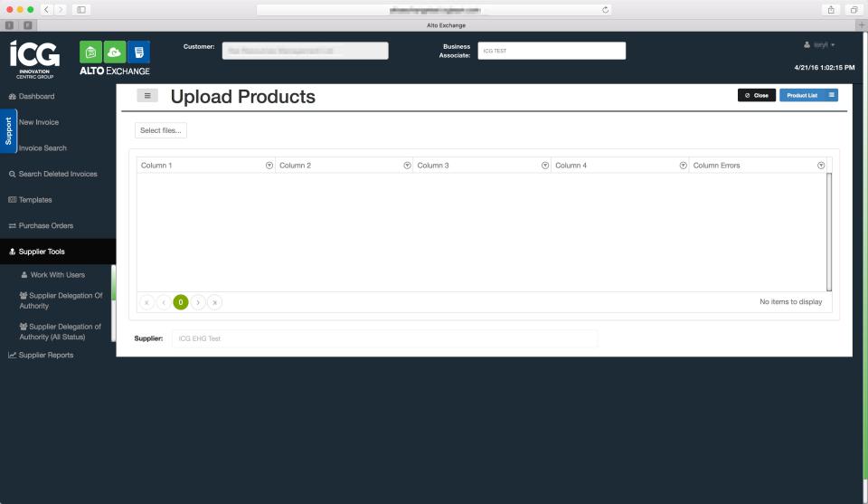Screen dimensions: 868x504
Task: Select the Alto Exchange browser tab
Action: 446,25
